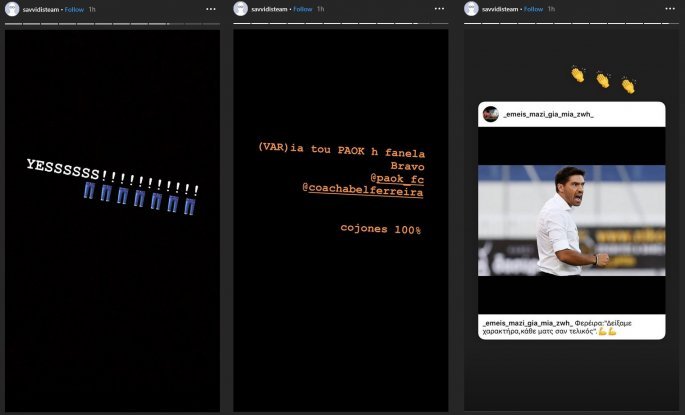The width and height of the screenshot is (685, 415).
Task: Open the shared post photo of the coach
Action: click(x=571, y=220)
